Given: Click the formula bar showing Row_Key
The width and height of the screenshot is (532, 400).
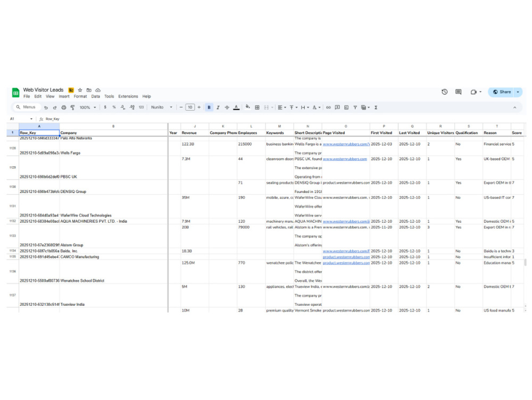Looking at the screenshot, I should 285,119.
